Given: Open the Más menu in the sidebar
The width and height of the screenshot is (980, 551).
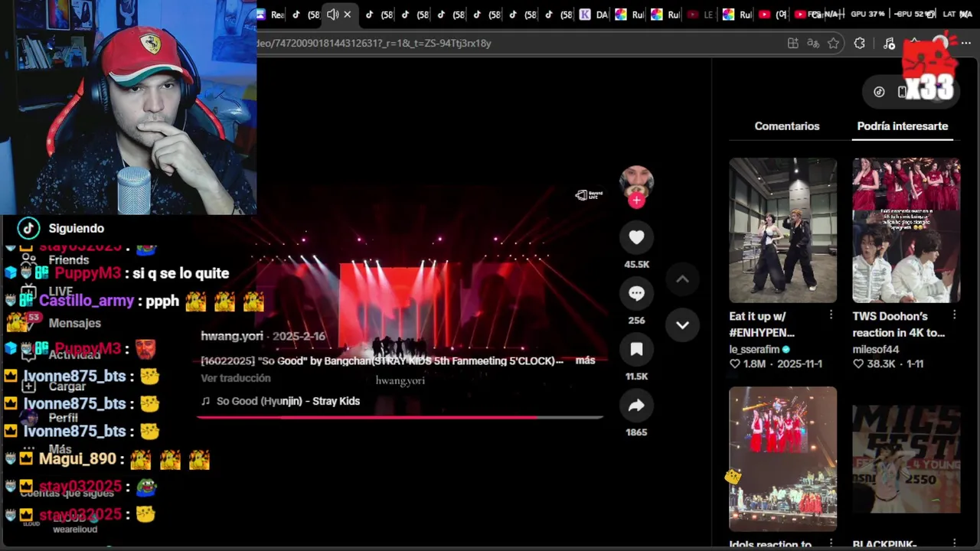Looking at the screenshot, I should [60, 449].
